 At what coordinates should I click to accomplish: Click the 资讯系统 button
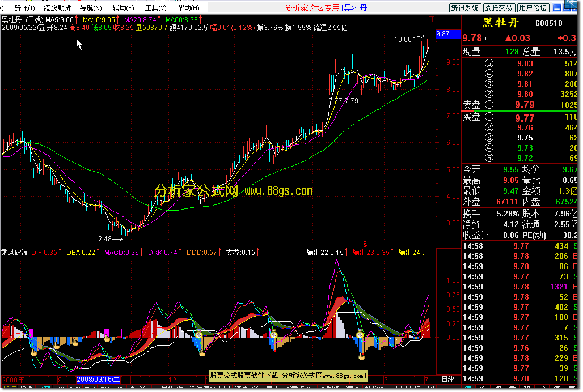click(465, 8)
